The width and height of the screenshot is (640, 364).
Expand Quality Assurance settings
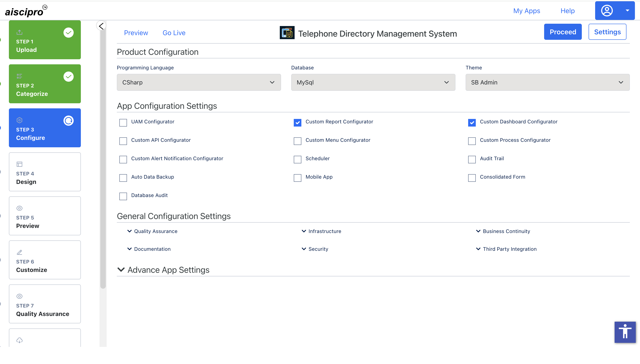152,231
